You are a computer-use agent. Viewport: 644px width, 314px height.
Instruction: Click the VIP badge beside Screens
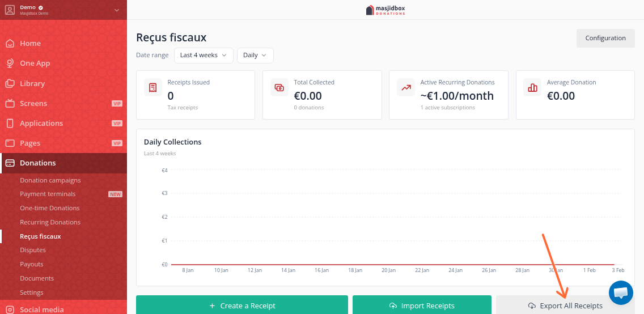pyautogui.click(x=117, y=103)
